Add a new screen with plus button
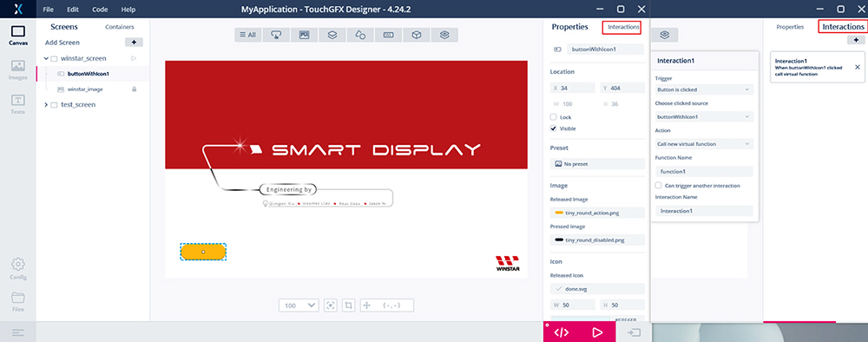The width and height of the screenshot is (868, 342). [134, 42]
